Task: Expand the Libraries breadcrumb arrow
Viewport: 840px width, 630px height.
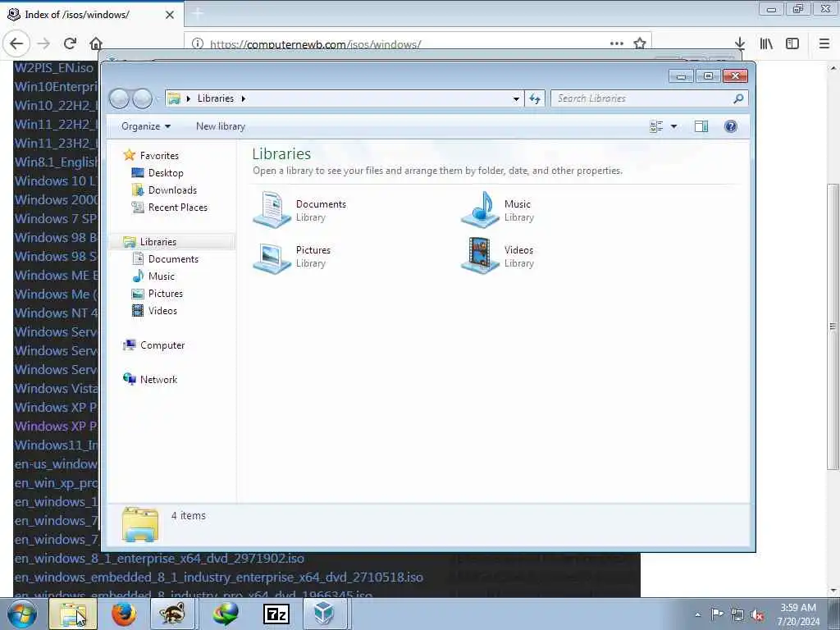Action: [x=243, y=98]
